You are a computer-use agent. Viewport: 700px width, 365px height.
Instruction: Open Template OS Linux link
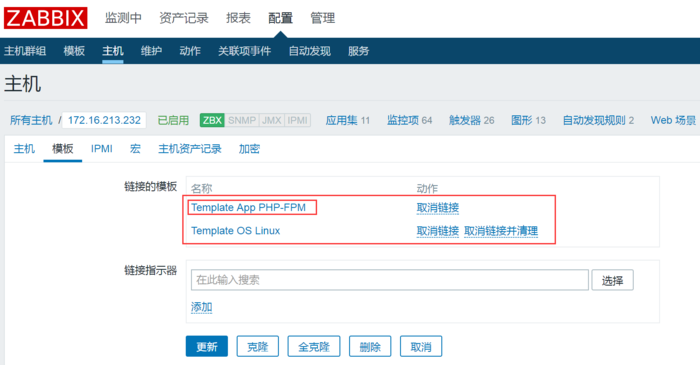point(236,231)
